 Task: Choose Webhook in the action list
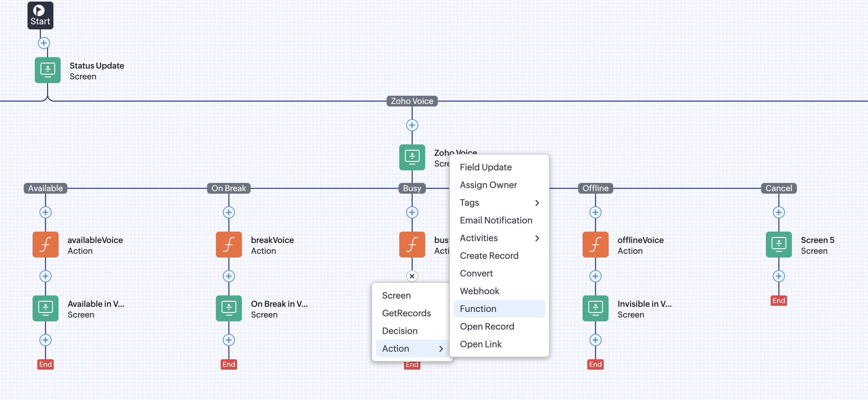coord(479,291)
